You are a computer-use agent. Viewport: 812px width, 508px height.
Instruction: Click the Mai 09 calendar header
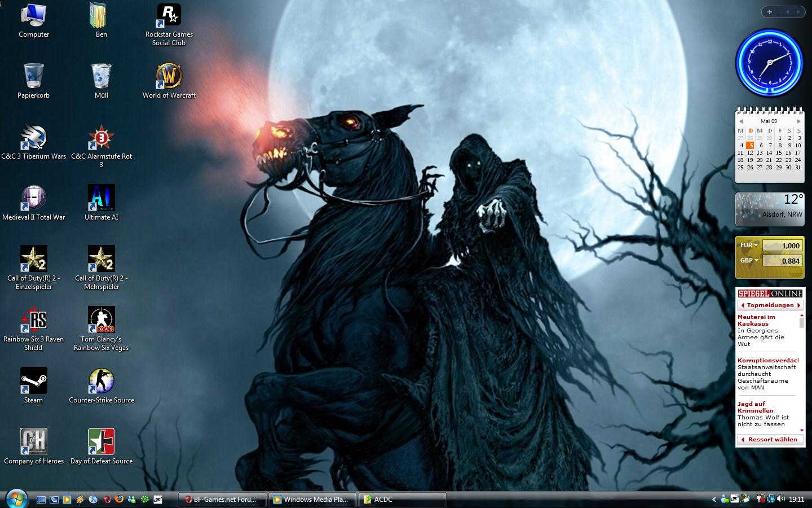(x=769, y=121)
